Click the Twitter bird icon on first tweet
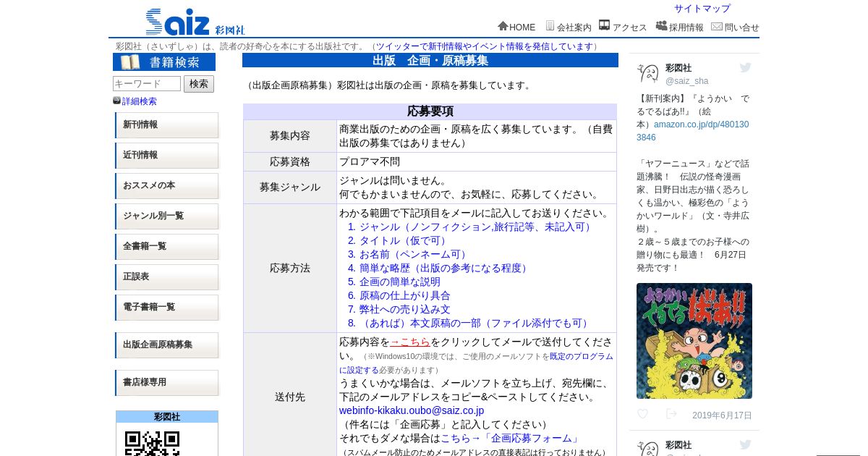The image size is (868, 456). pyautogui.click(x=745, y=68)
